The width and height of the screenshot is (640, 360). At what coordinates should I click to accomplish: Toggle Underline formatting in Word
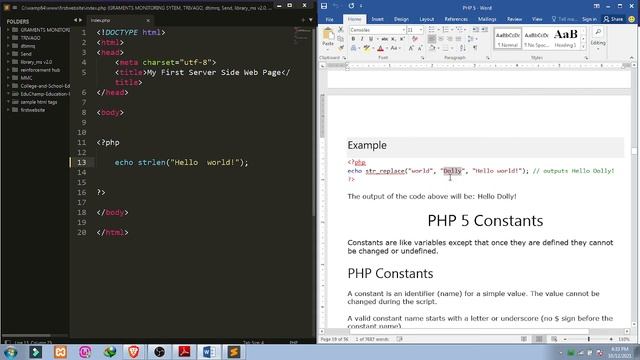[x=371, y=39]
